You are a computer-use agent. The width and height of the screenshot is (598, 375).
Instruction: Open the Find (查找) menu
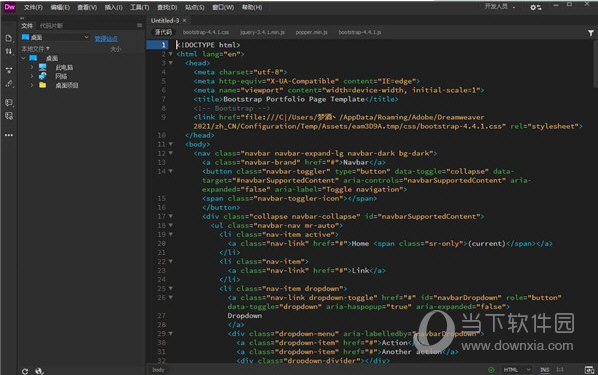pyautogui.click(x=167, y=7)
